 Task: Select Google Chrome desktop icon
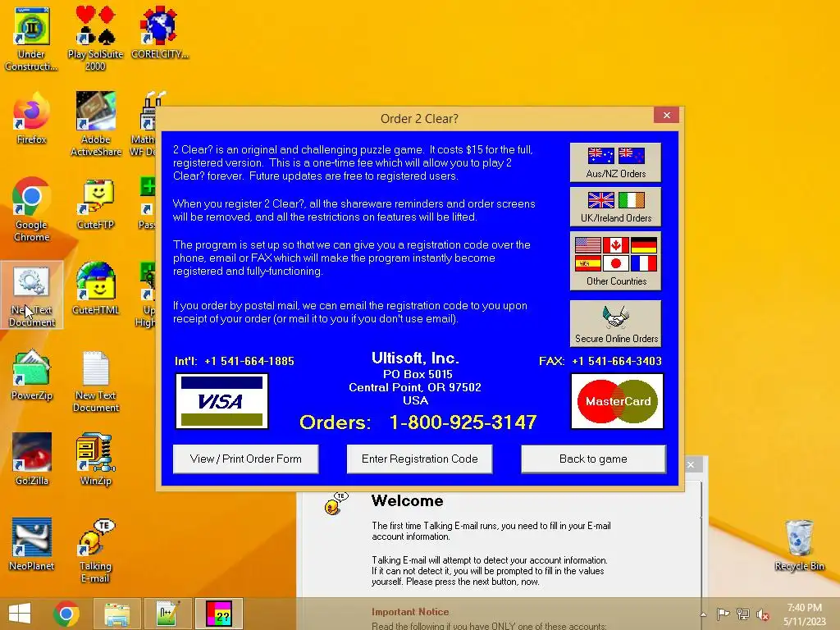pyautogui.click(x=31, y=210)
